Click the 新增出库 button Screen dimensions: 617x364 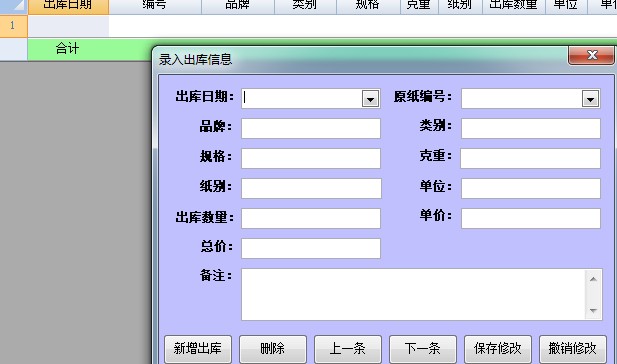[198, 349]
